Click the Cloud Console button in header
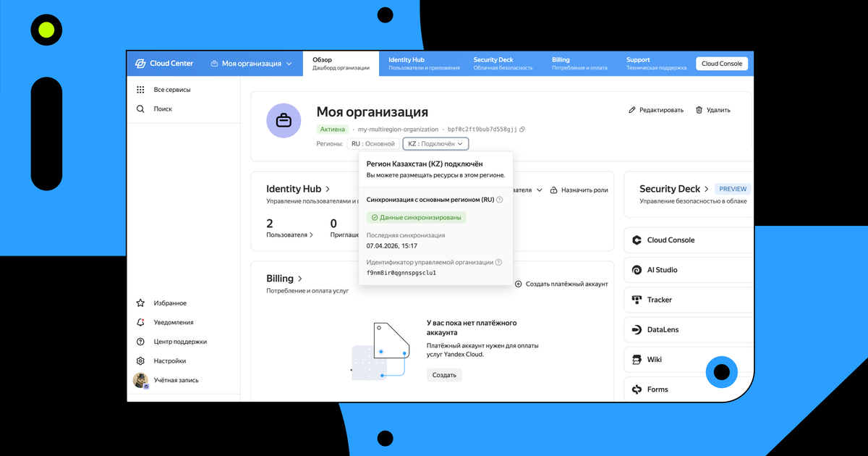868x456 pixels. click(722, 64)
